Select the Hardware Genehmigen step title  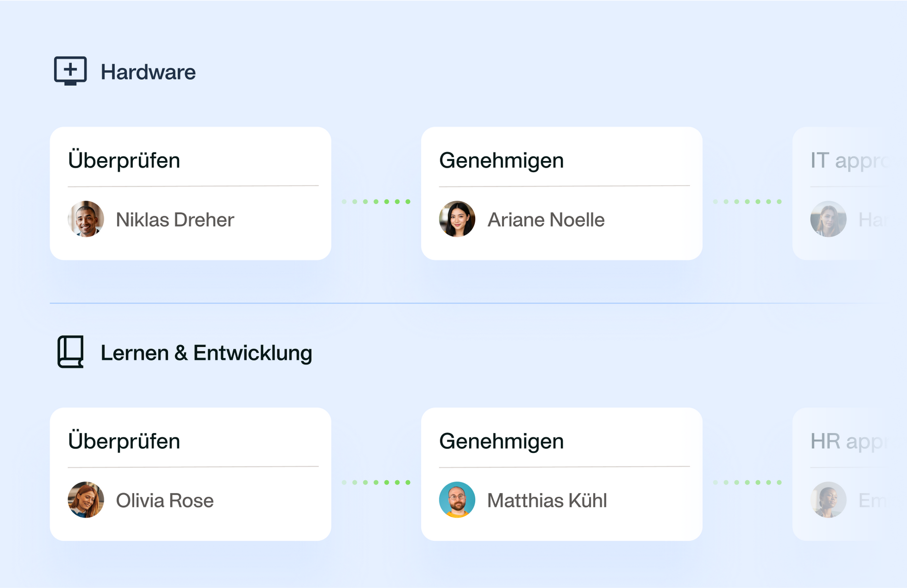coord(501,161)
